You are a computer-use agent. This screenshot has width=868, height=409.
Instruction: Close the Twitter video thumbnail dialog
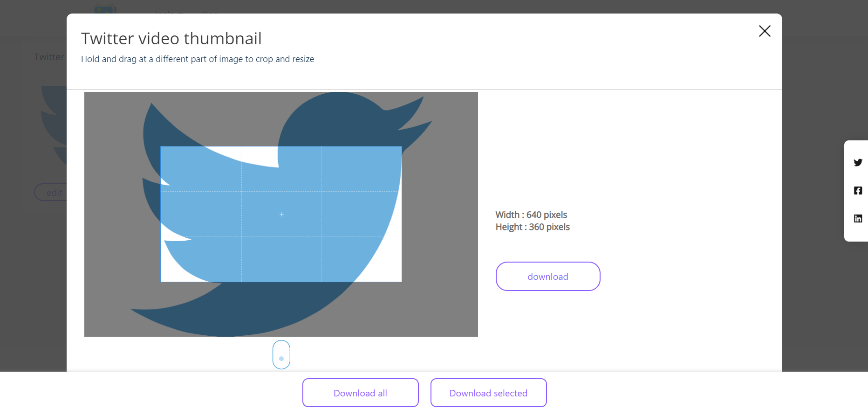765,31
